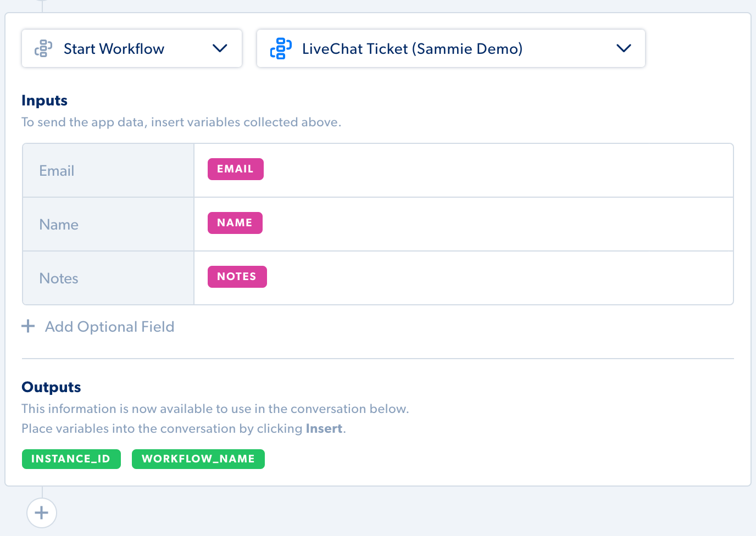Select the pink EMAIL variable tag

pos(236,169)
